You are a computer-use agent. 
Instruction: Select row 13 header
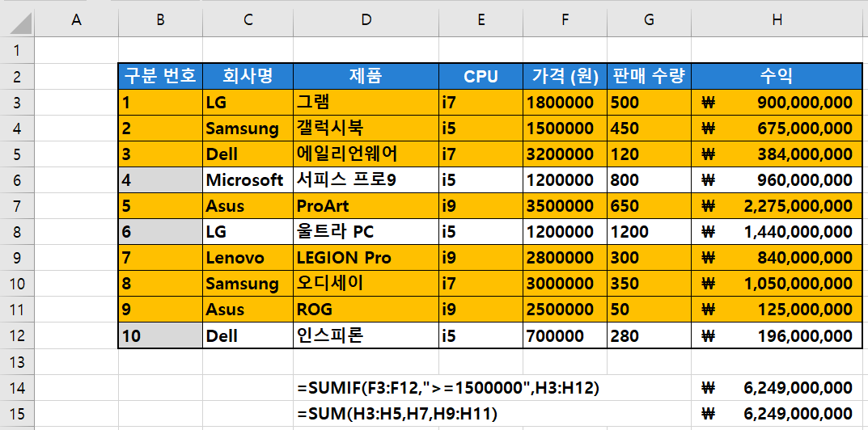pyautogui.click(x=17, y=362)
